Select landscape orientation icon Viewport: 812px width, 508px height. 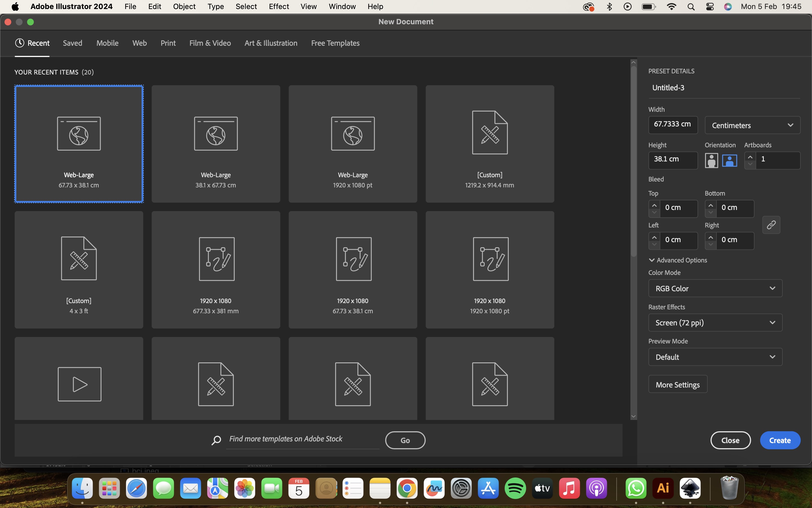pos(729,160)
